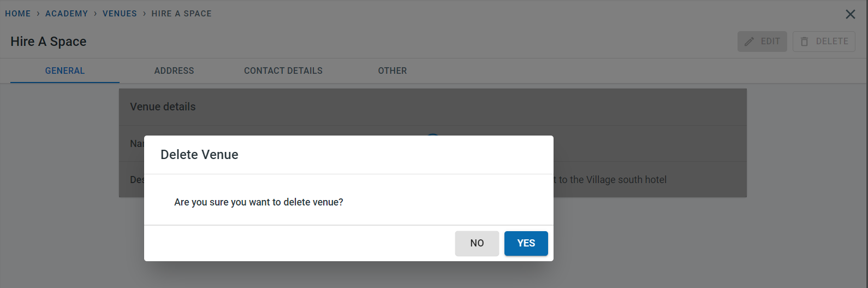The height and width of the screenshot is (288, 868).
Task: Click the Delete Venue dialog title
Action: coord(199,155)
